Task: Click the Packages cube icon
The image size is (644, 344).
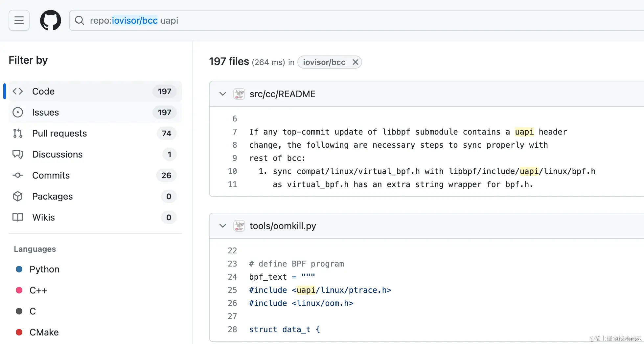Action: pos(18,196)
